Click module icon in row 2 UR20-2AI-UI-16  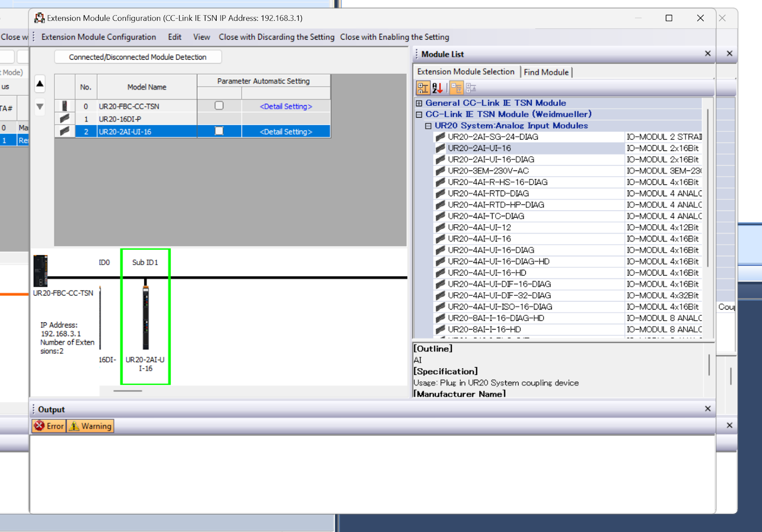click(65, 131)
